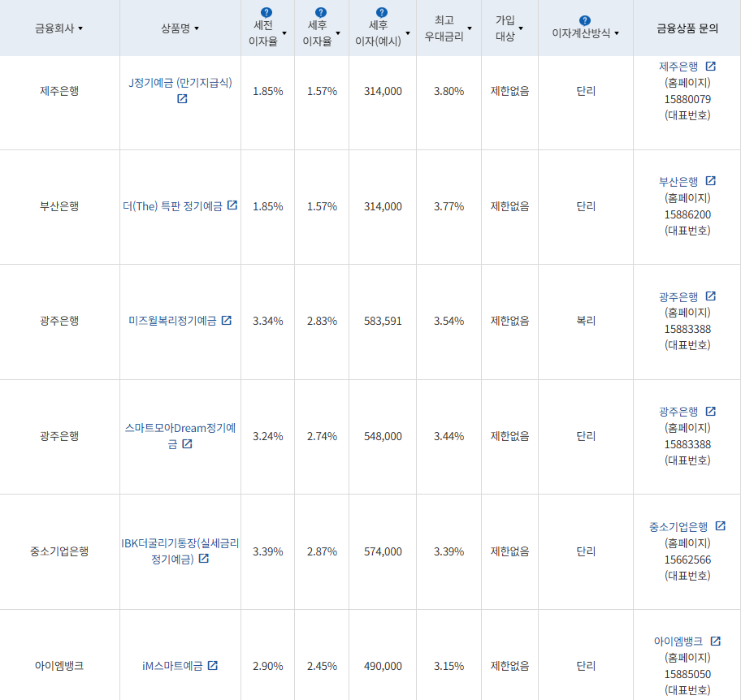
Task: Sort by 가입 대상 column arrow
Action: (x=522, y=28)
